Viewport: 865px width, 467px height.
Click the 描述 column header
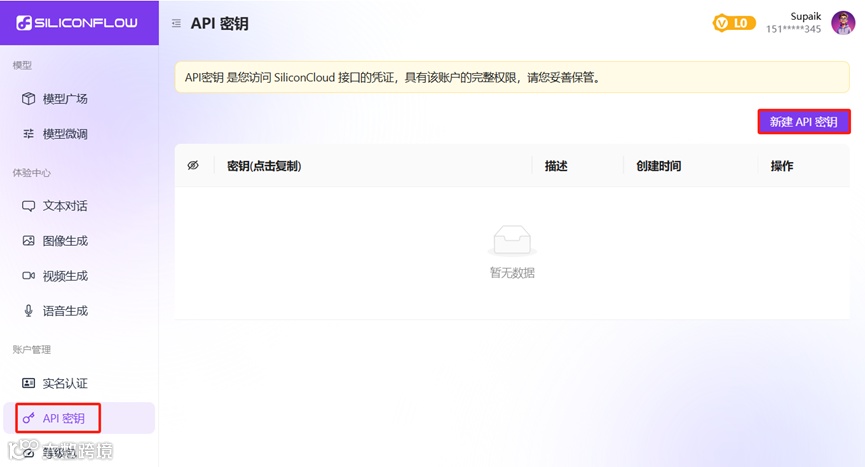click(556, 166)
